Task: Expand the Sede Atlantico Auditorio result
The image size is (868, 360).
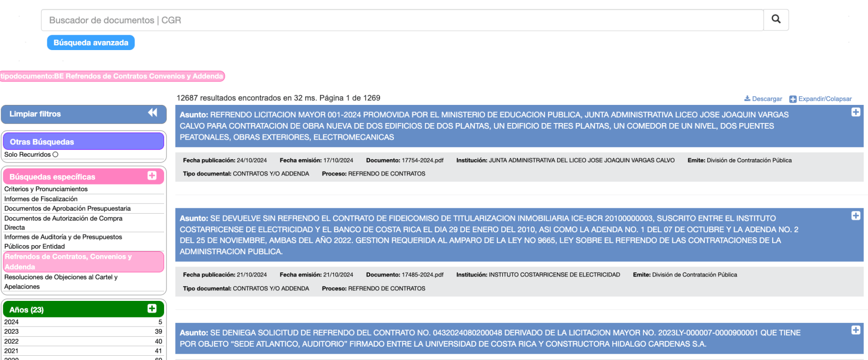Action: coord(856,330)
